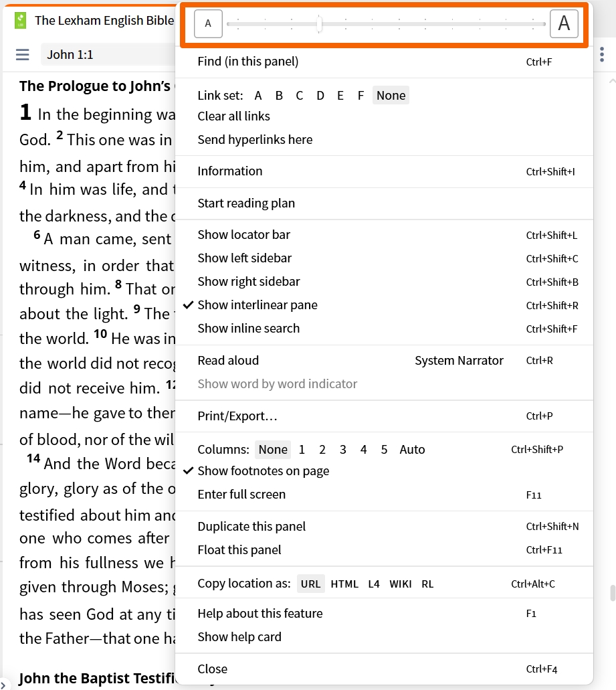The height and width of the screenshot is (690, 616).
Task: Set Columns to Auto
Action: coord(412,449)
